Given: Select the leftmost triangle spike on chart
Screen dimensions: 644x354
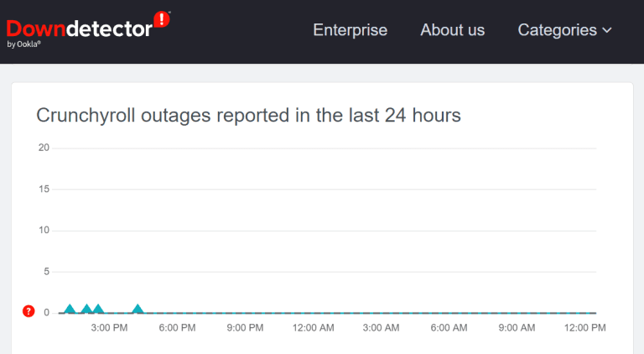Looking at the screenshot, I should tap(70, 310).
